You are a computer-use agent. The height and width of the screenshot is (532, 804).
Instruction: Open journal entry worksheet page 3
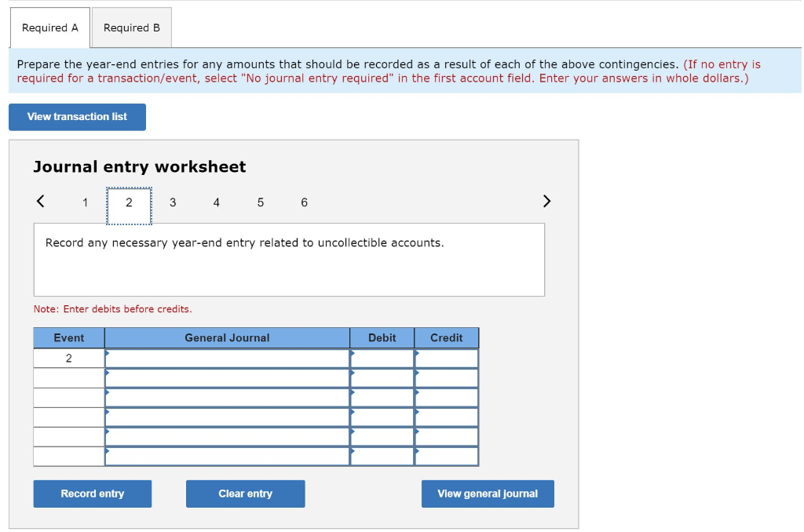coord(173,202)
